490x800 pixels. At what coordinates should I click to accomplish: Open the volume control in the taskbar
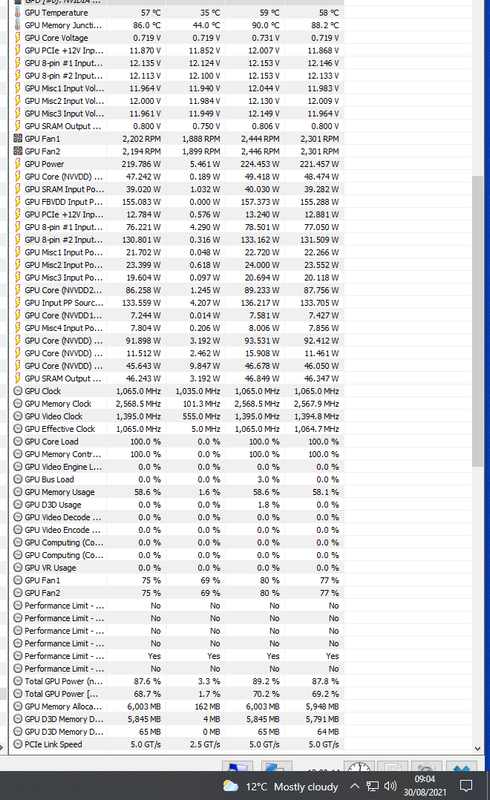coord(390,786)
